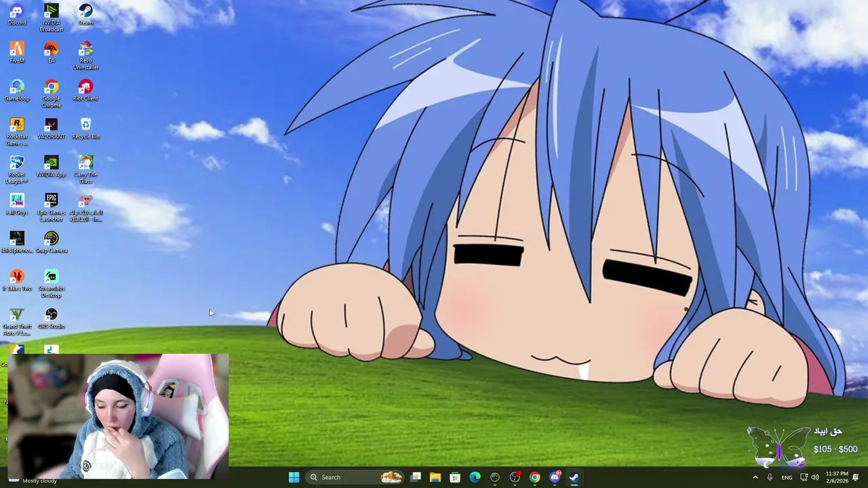Select the Google Chrome desktop icon
The image size is (868, 488).
(52, 94)
